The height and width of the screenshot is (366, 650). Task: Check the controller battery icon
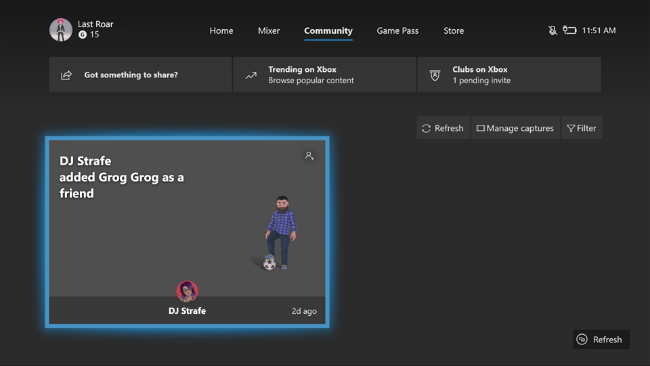point(570,30)
